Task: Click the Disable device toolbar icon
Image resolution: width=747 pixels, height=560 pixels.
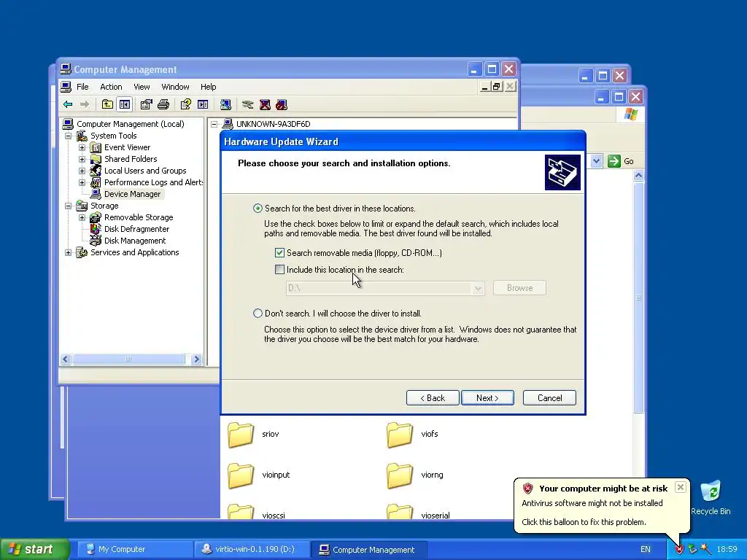Action: coord(282,105)
